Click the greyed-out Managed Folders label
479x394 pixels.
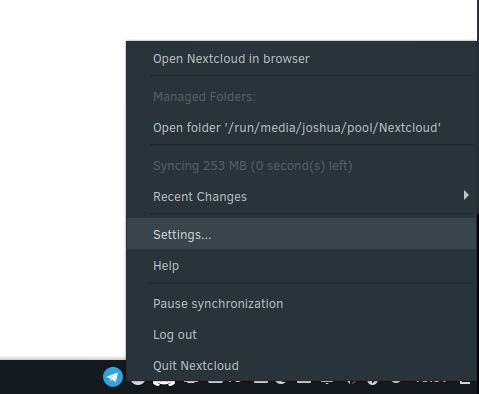204,97
